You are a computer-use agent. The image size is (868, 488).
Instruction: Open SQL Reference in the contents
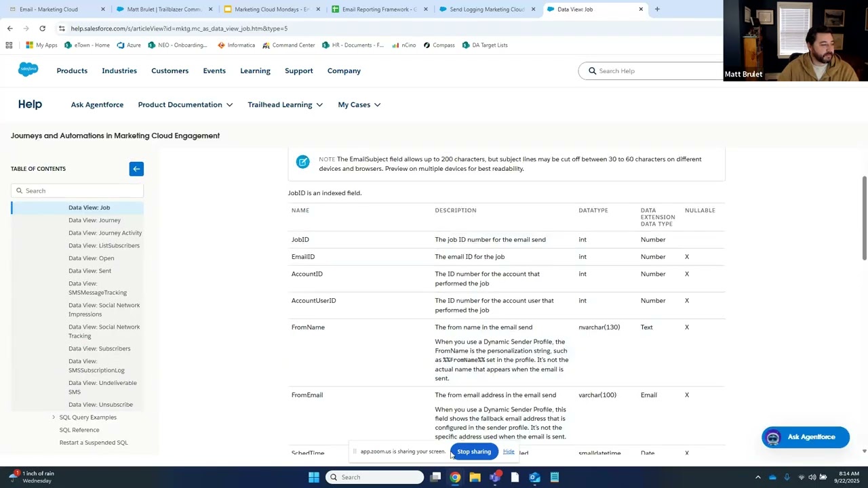tap(79, 430)
